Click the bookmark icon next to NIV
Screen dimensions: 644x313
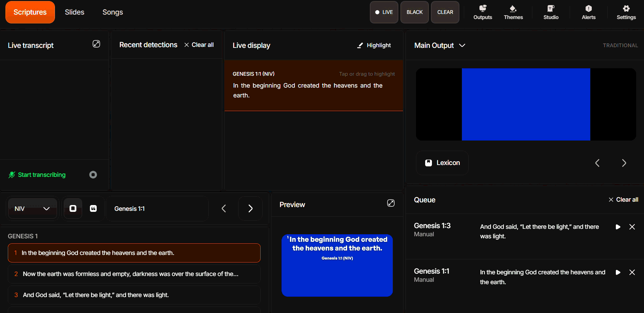coord(73,208)
